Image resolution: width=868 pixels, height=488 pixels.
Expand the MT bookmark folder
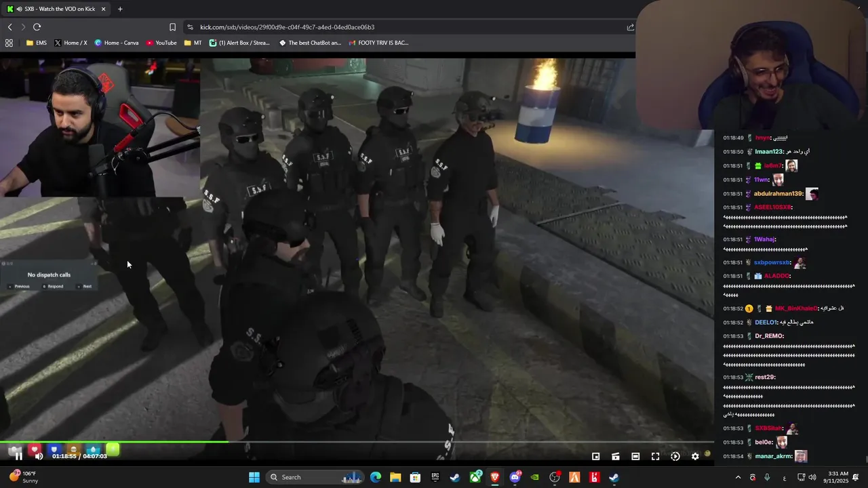193,43
